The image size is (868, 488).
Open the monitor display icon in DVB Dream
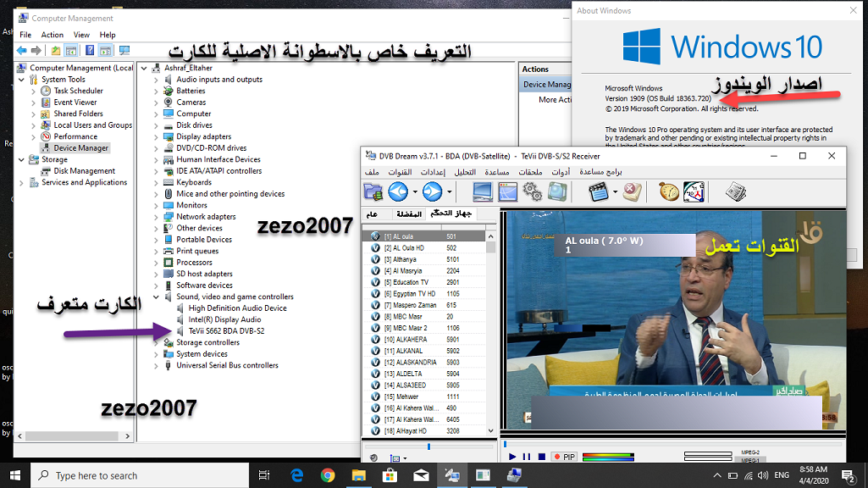(482, 191)
